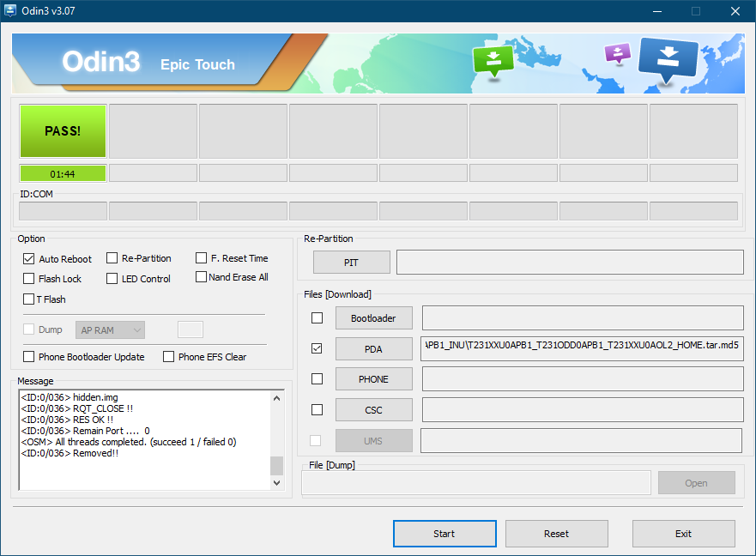756x556 pixels.
Task: Click the CSC file path field
Action: coord(583,409)
